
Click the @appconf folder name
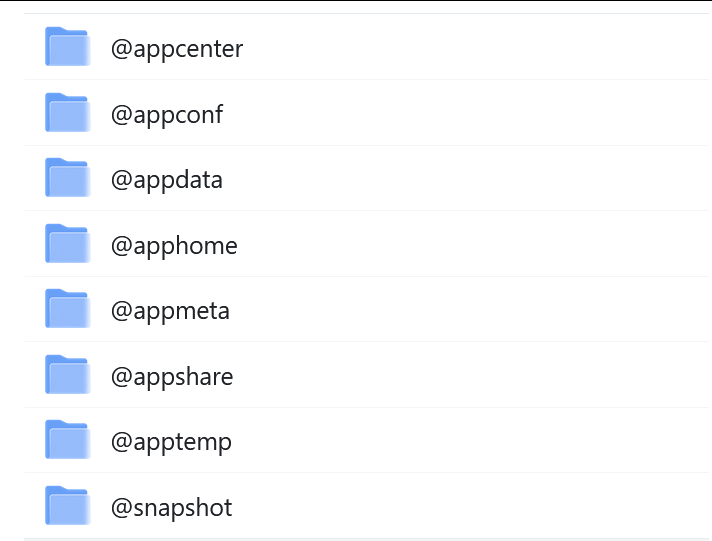(167, 114)
